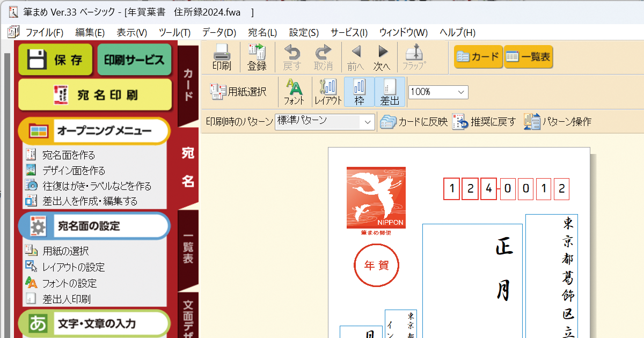Switch to 一覧表 list view
The height and width of the screenshot is (338, 644).
coord(529,57)
